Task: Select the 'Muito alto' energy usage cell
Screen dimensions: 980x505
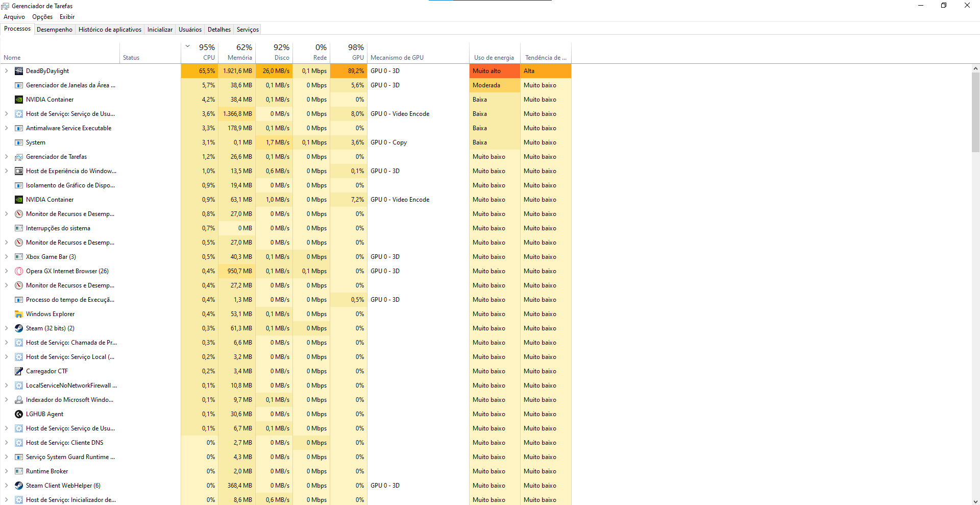Action: [x=495, y=71]
